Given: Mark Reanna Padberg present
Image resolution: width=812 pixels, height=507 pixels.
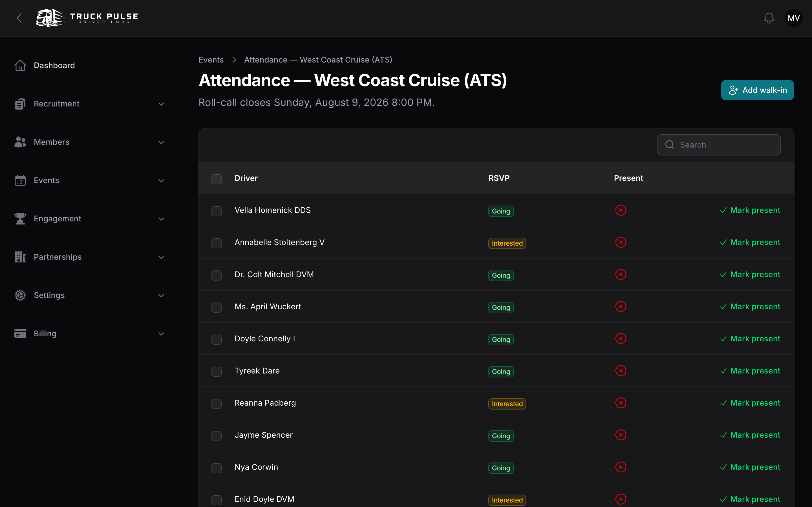Looking at the screenshot, I should 750,403.
